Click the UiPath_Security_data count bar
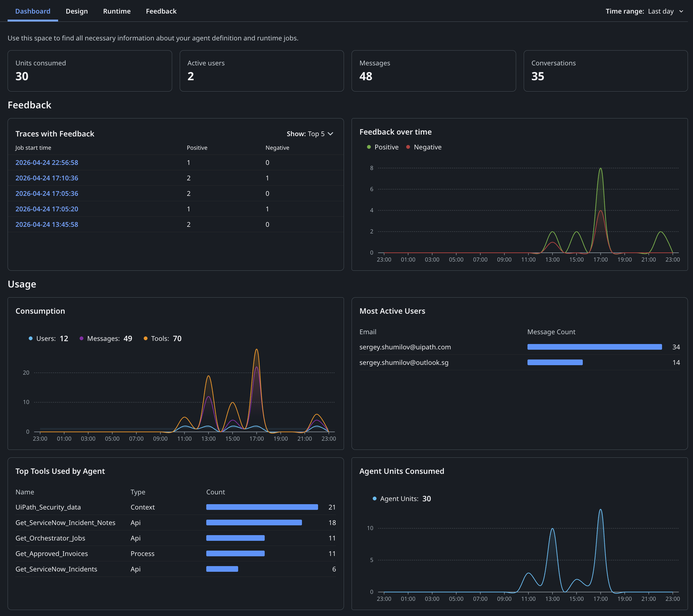The height and width of the screenshot is (616, 693). coord(262,507)
